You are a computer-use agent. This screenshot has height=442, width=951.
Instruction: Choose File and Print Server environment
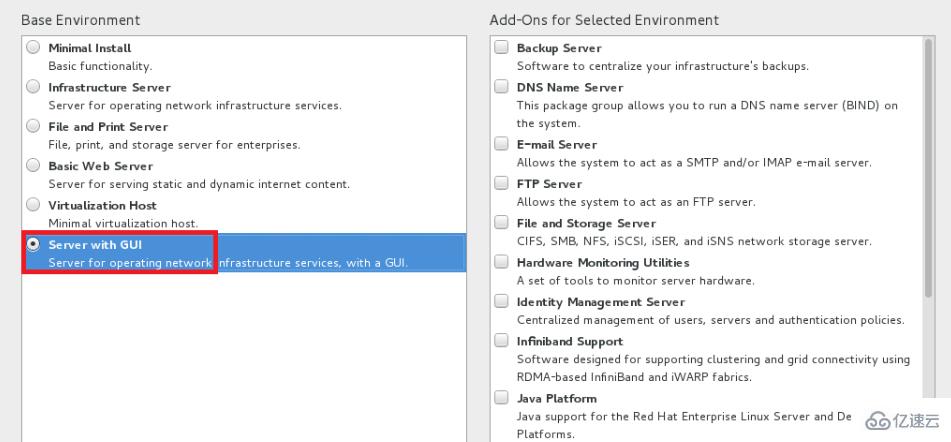point(34,126)
